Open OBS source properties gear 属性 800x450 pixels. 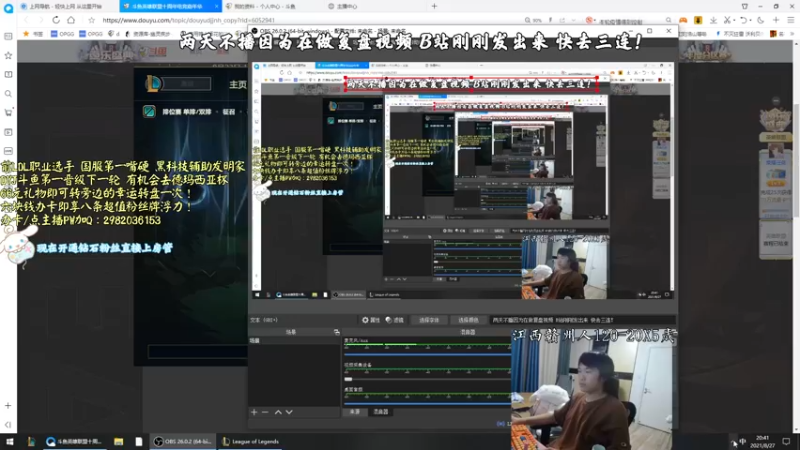[x=371, y=320]
